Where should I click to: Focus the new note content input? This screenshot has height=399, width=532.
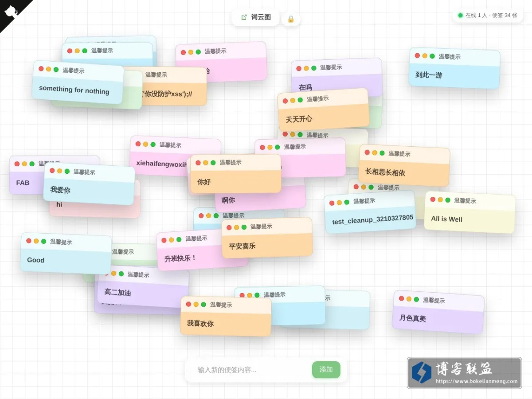(250, 370)
